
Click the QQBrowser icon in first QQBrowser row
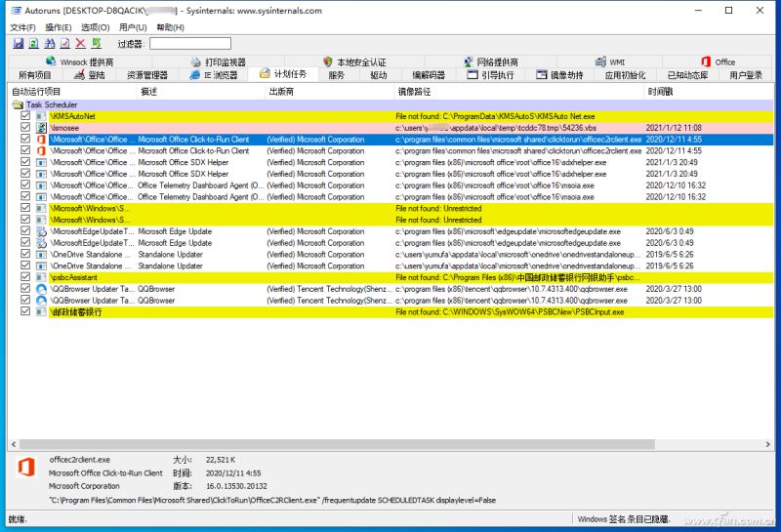tap(41, 289)
